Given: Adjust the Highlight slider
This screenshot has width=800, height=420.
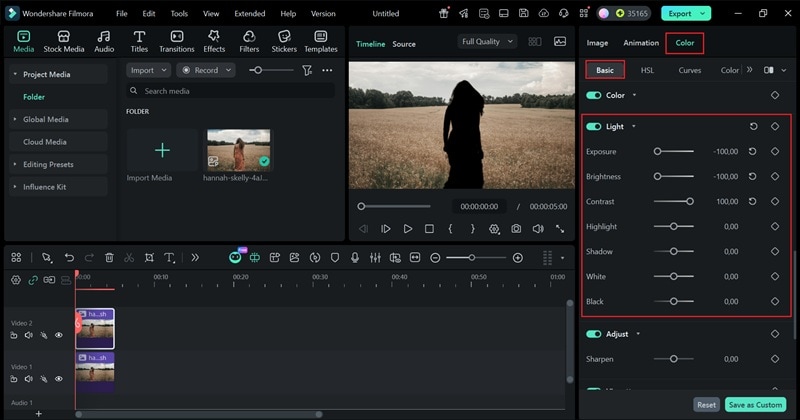Looking at the screenshot, I should [x=673, y=227].
